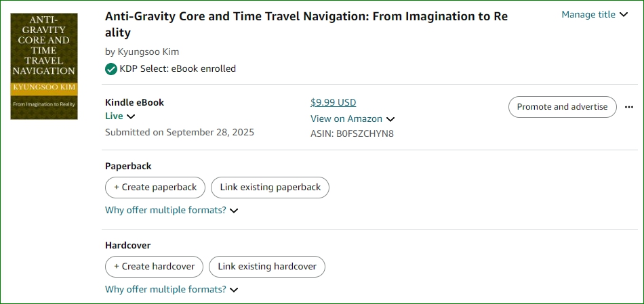644x304 pixels.
Task: Expand "Why offer multiple formats?" under Hardcover
Action: [x=172, y=289]
